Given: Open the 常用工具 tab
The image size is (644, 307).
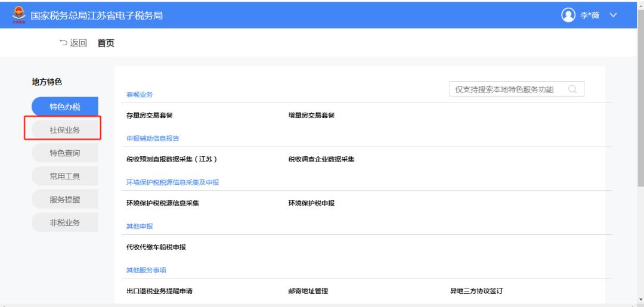Looking at the screenshot, I should click(x=64, y=176).
